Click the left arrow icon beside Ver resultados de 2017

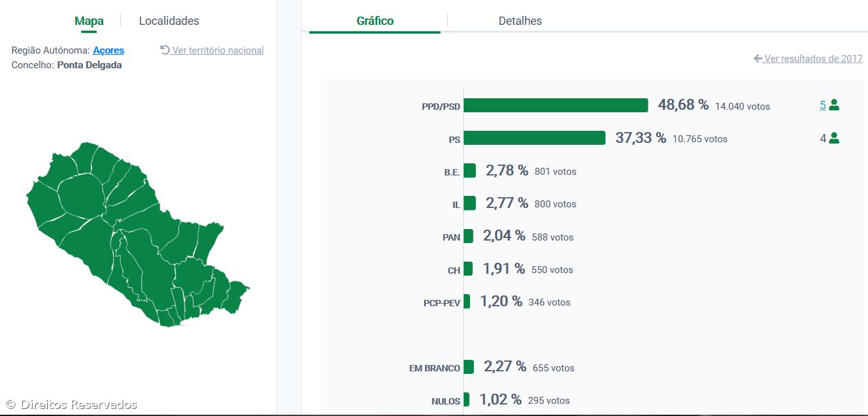click(758, 59)
